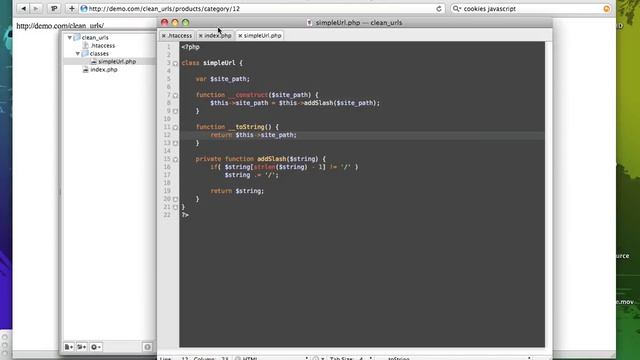Click the '<?php' opening tag text
640x360 pixels.
[x=191, y=47]
